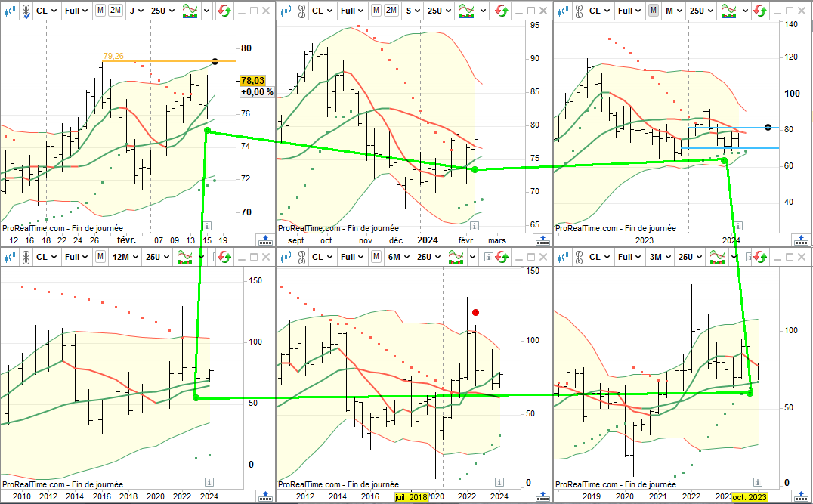Open the 6M timeframe dropdown
The image size is (813, 504).
pos(398,257)
